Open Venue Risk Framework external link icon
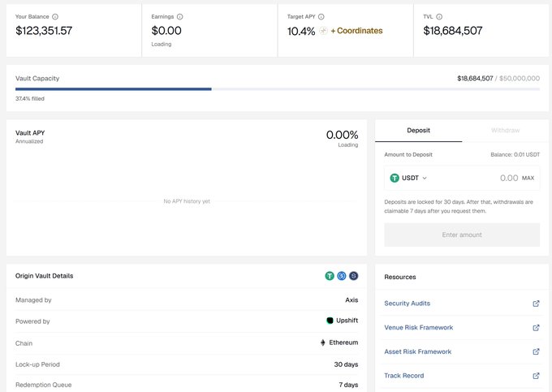Screen dimensions: 552x392 (x=536, y=328)
